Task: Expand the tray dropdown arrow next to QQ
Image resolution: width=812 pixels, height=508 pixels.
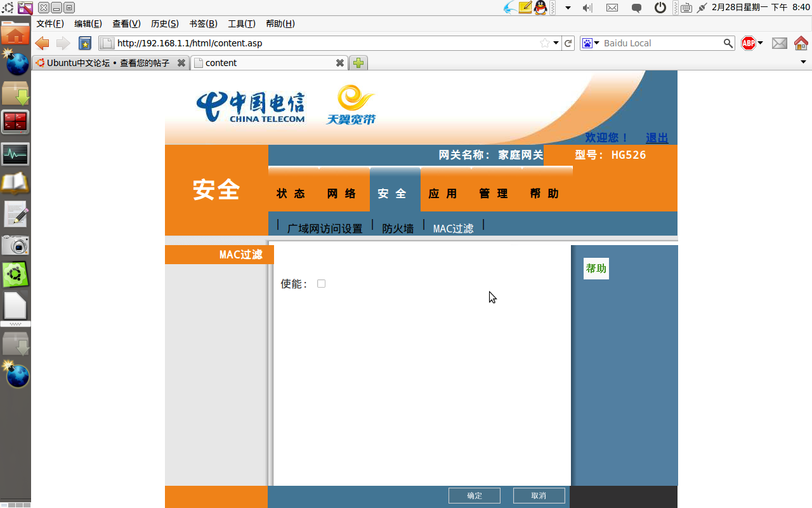Action: (x=568, y=8)
